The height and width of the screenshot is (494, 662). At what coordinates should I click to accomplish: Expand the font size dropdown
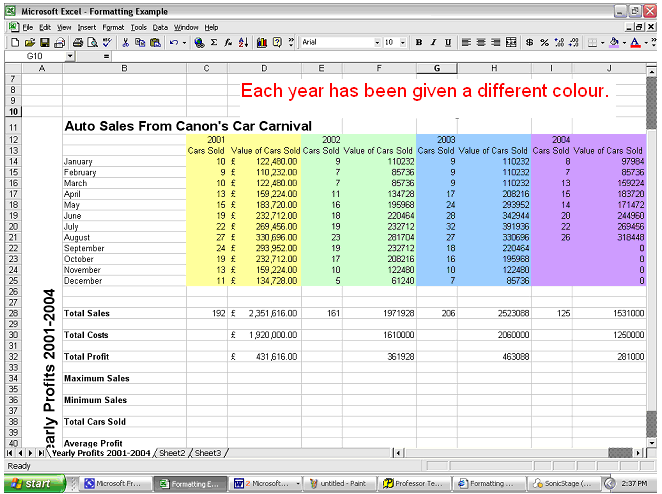coord(403,43)
